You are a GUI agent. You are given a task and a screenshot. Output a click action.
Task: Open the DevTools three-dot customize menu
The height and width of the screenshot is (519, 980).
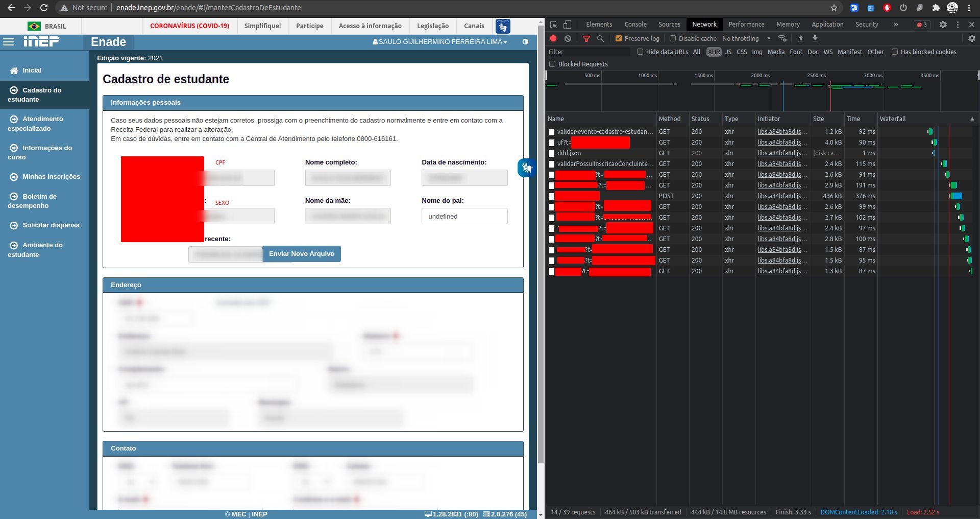[958, 25]
